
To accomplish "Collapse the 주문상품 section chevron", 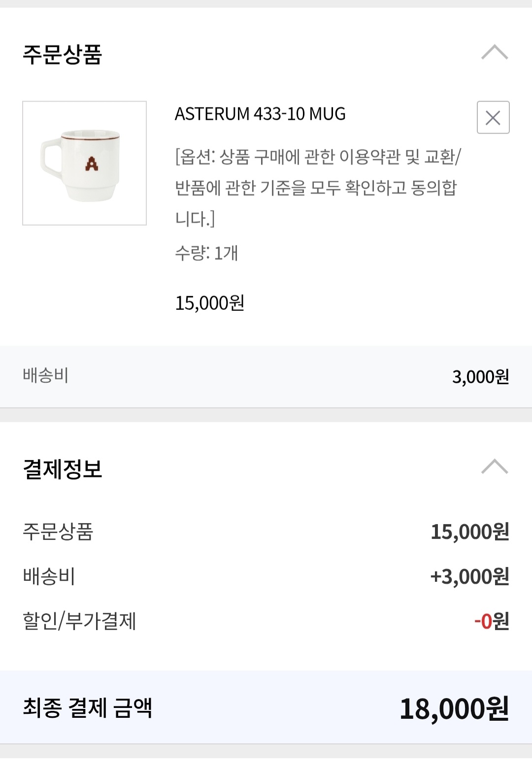I will [x=494, y=52].
